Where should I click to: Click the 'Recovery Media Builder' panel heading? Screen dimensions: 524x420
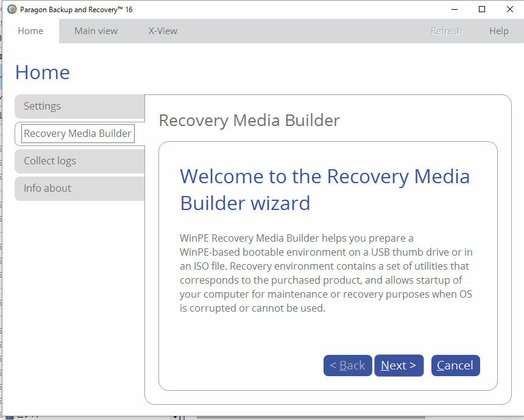(249, 121)
